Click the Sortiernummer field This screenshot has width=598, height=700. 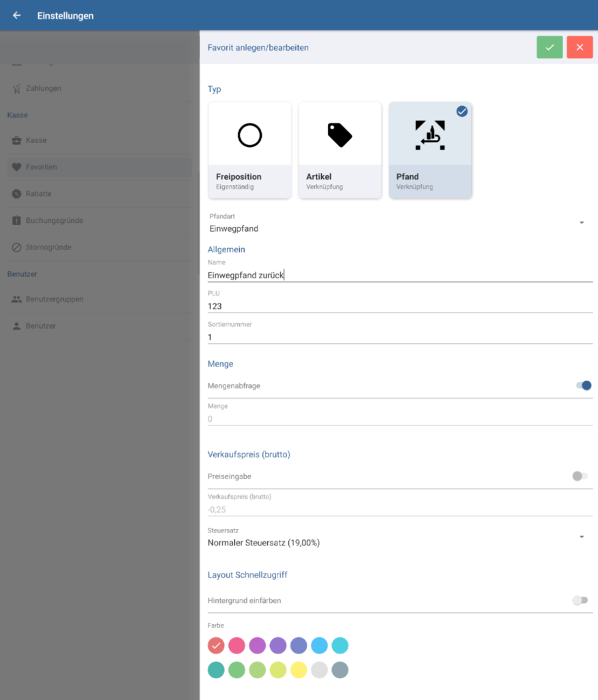point(399,337)
